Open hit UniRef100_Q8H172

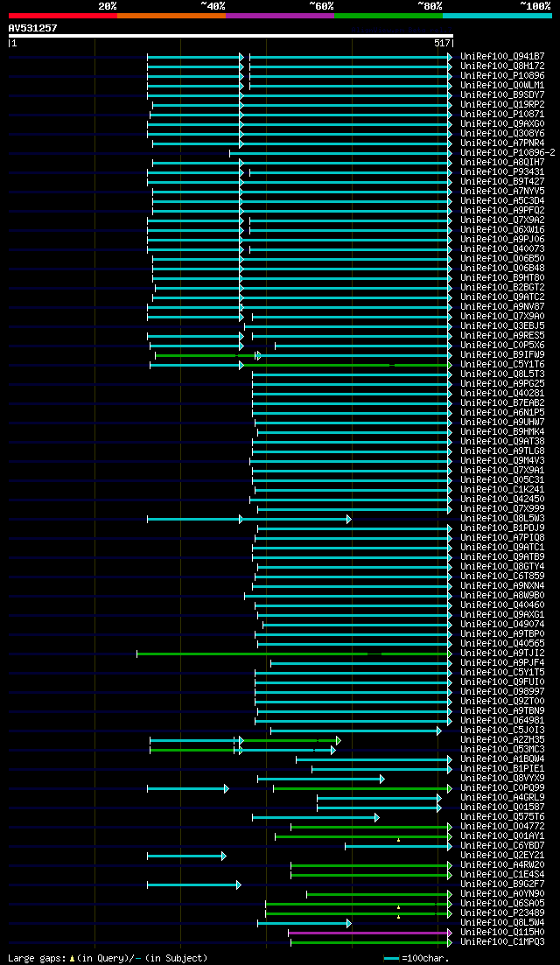[x=503, y=66]
